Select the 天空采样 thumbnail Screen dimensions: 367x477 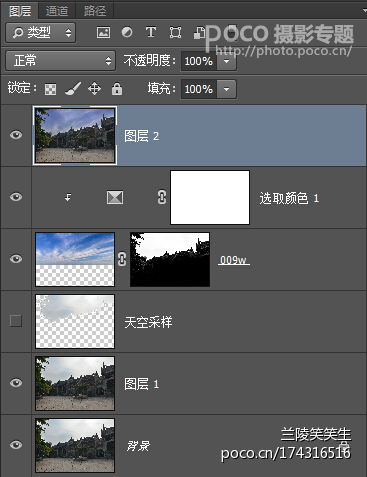75,321
